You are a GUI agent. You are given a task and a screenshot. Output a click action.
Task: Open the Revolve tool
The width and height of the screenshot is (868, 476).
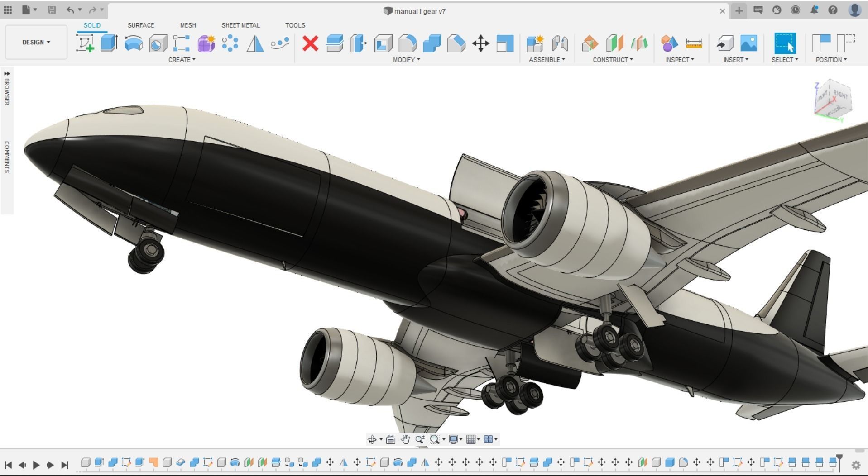point(133,43)
